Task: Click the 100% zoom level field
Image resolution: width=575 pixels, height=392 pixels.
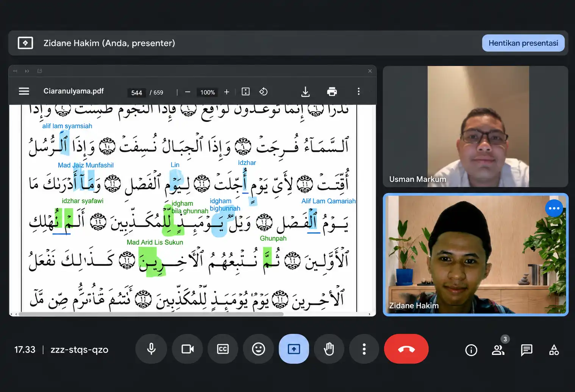Action: tap(208, 92)
